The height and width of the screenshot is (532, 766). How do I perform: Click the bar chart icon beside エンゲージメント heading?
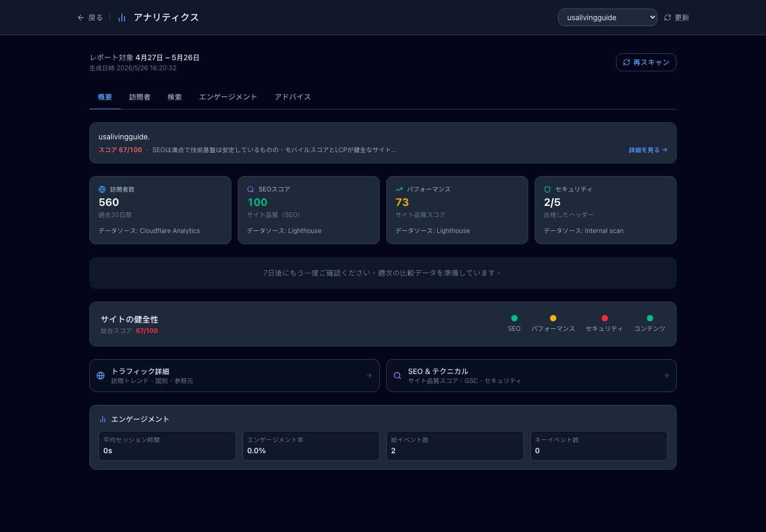[103, 419]
